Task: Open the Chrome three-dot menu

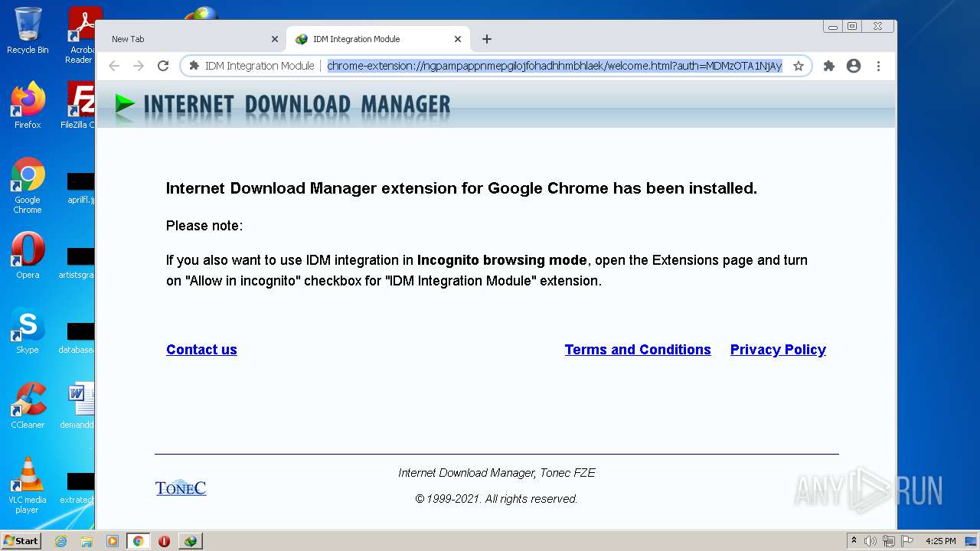Action: (x=878, y=66)
